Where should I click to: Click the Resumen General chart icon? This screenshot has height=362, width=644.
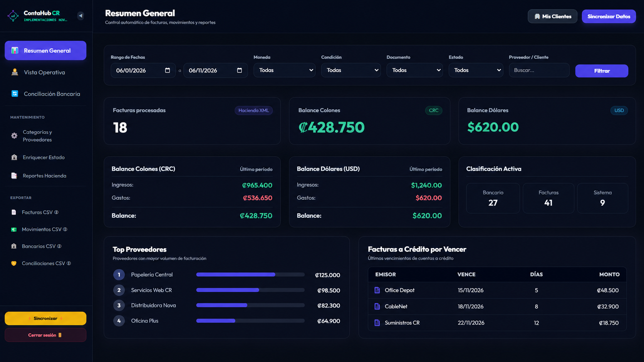coord(15,50)
